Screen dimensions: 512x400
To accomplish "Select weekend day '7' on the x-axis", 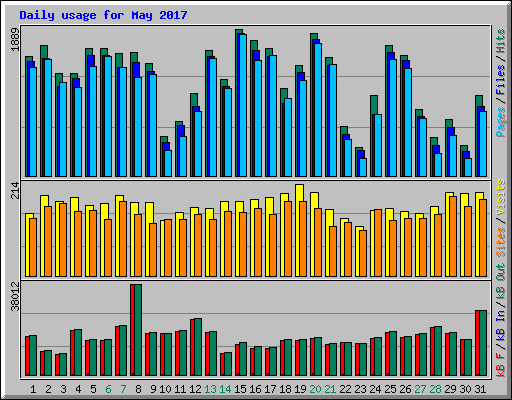I will 123,389.
